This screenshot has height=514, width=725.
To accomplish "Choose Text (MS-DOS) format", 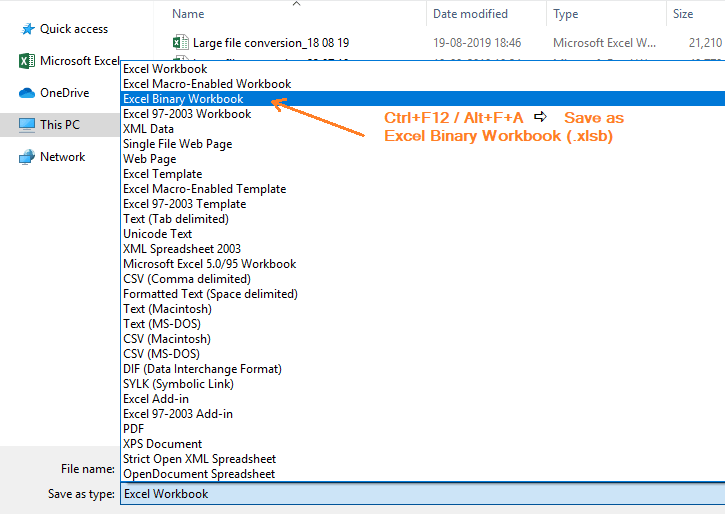I will 423,324.
